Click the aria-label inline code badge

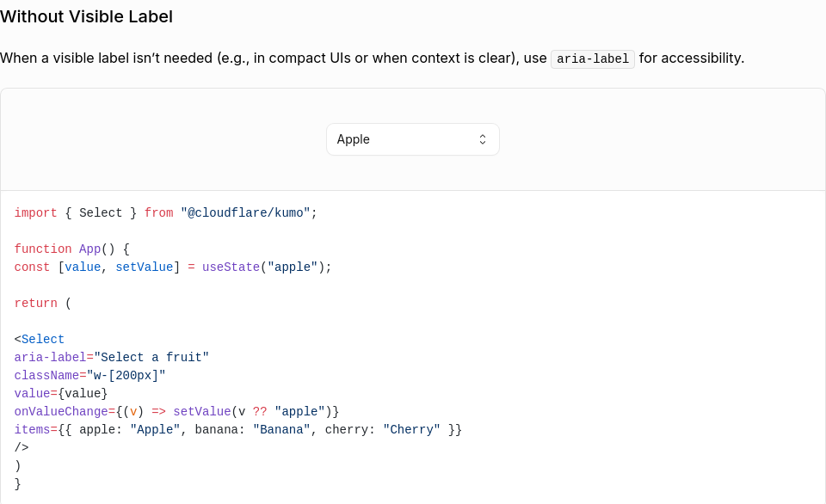point(593,58)
